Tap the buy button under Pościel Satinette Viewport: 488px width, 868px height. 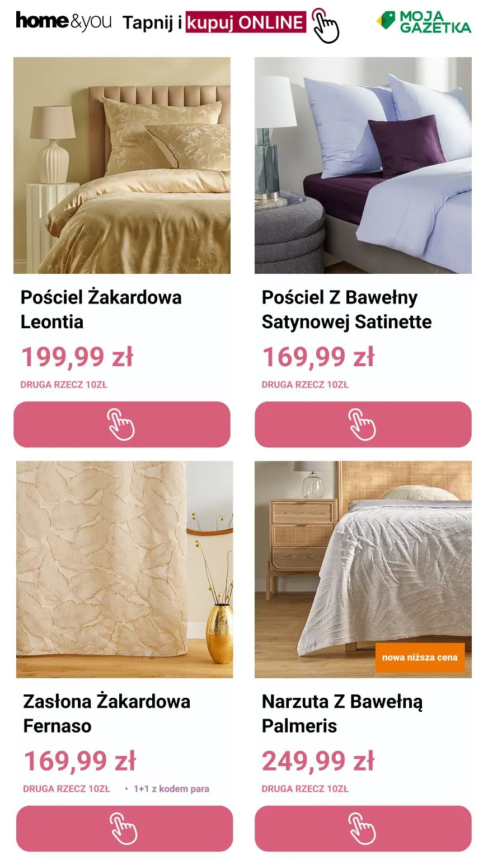point(363,424)
